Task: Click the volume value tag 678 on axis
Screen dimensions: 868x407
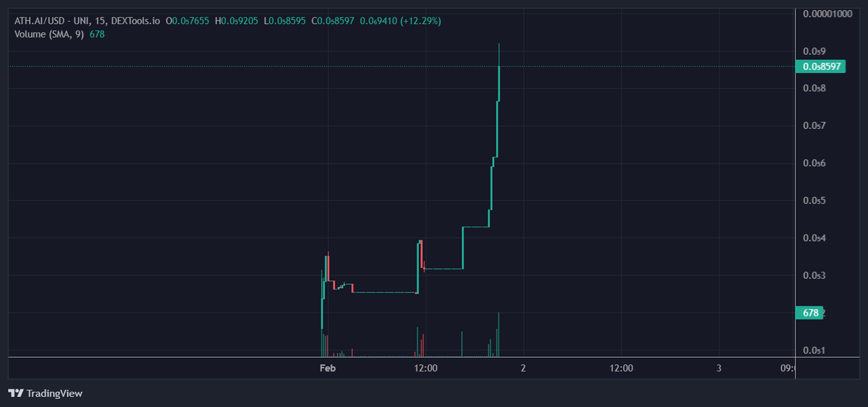Action: click(810, 313)
